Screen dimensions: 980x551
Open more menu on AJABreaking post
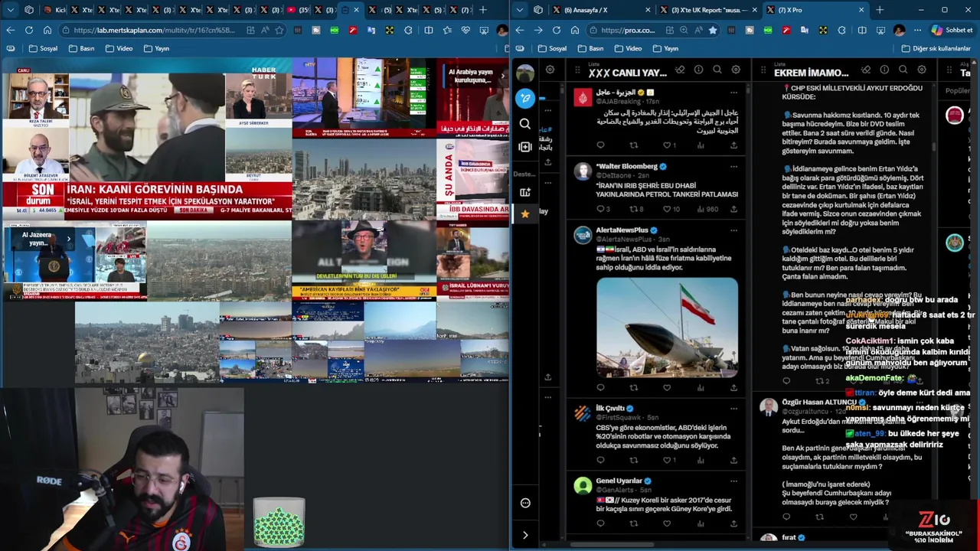[733, 93]
